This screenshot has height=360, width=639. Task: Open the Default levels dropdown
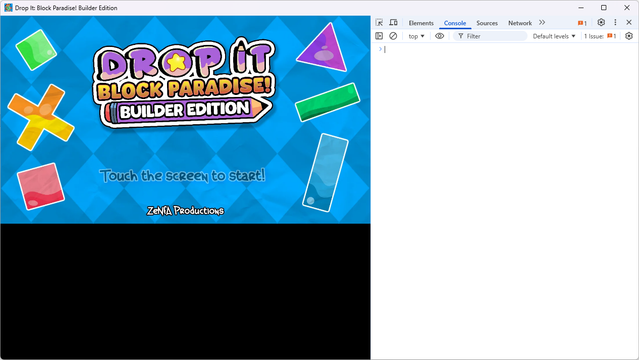pyautogui.click(x=554, y=36)
